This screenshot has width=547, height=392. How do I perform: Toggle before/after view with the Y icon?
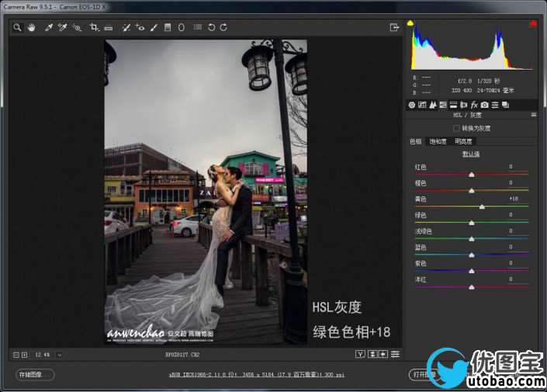[x=360, y=354]
